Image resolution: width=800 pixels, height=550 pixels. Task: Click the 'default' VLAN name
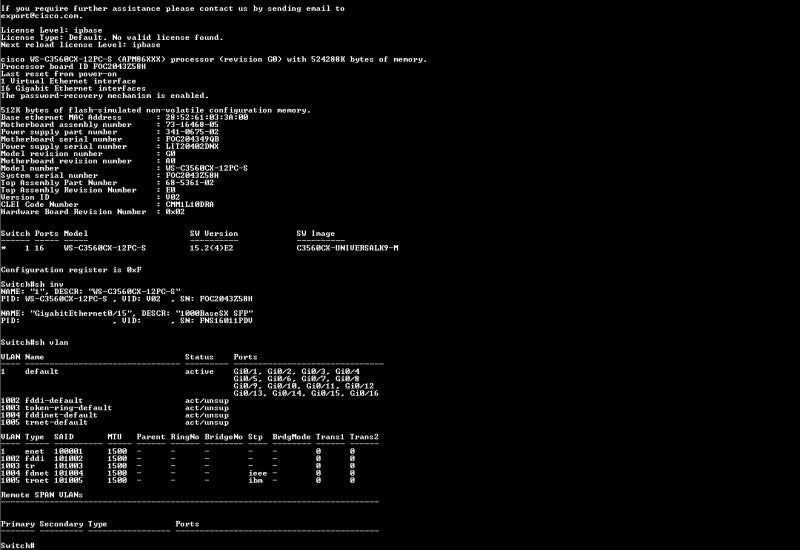42,371
